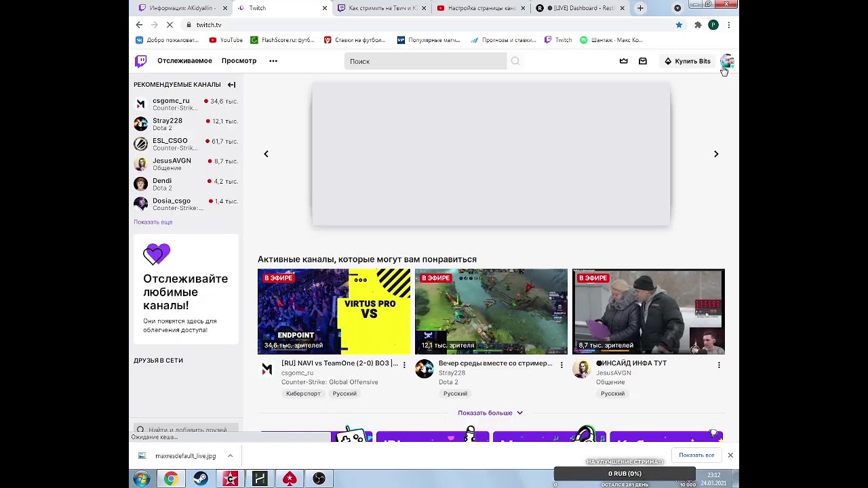Open the three-dots more menu in Twitch header

[x=273, y=61]
